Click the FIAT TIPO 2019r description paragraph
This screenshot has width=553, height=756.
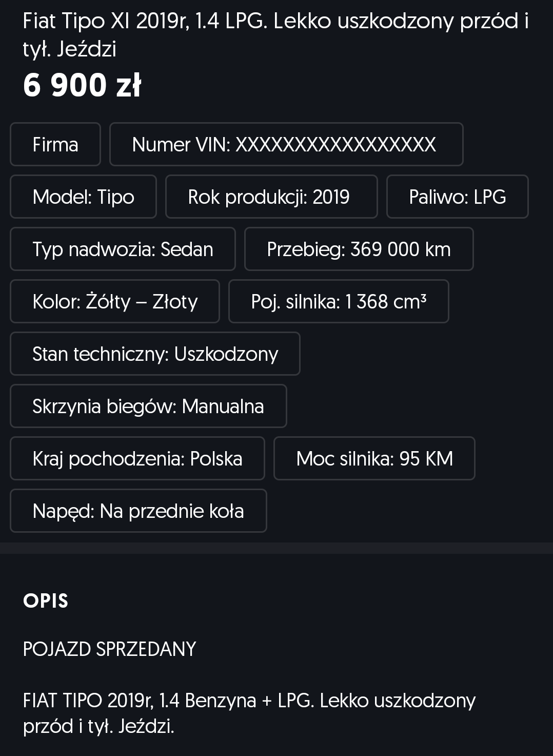pos(249,713)
